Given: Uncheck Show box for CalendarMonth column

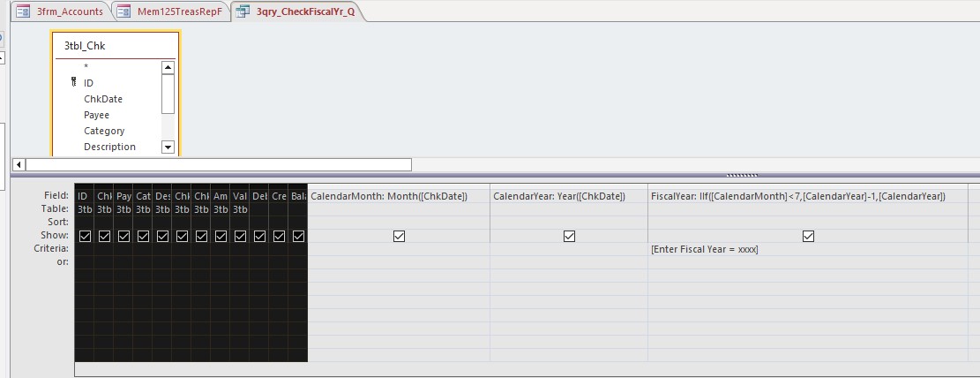Looking at the screenshot, I should click(399, 236).
